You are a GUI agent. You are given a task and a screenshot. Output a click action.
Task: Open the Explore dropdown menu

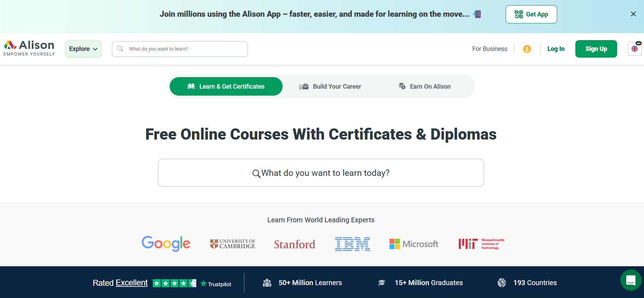[83, 49]
